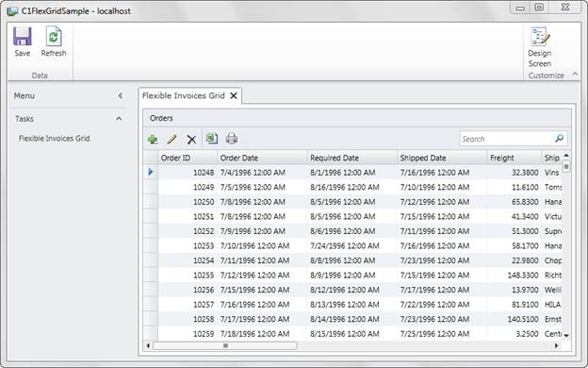Viewport: 588px width, 368px height.
Task: Click the application icon in the title bar
Action: [x=12, y=11]
